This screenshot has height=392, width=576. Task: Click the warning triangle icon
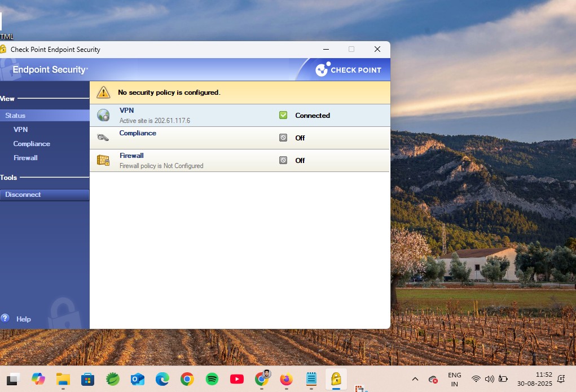pos(104,92)
